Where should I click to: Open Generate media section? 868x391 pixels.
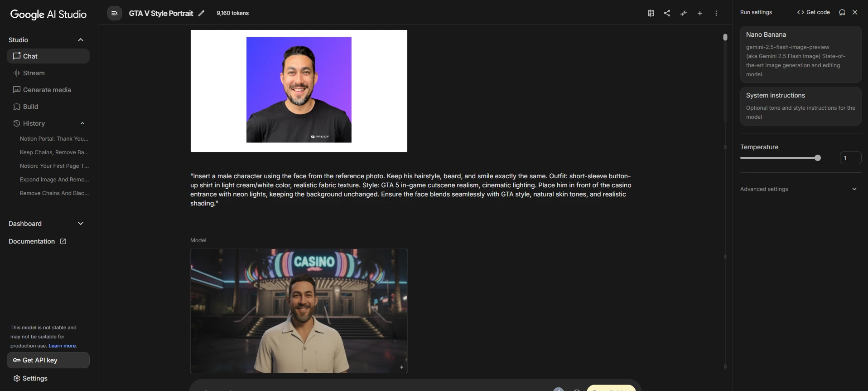pyautogui.click(x=48, y=90)
